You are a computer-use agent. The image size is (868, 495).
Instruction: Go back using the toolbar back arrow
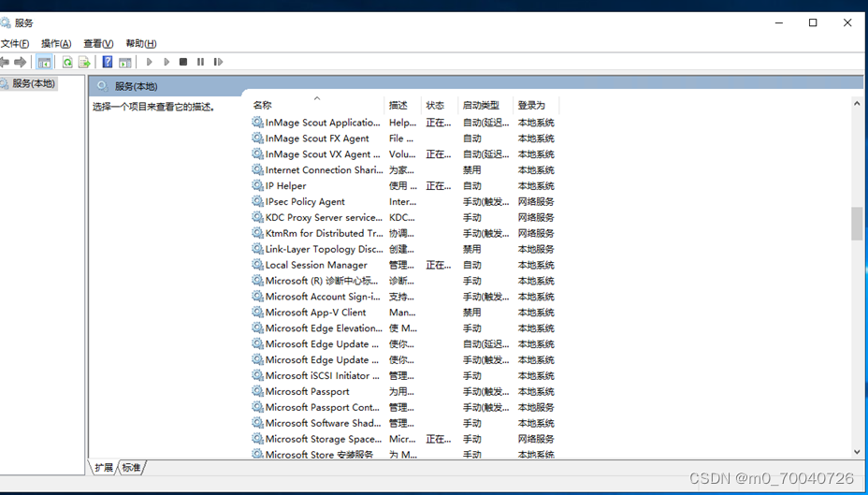pos(5,62)
